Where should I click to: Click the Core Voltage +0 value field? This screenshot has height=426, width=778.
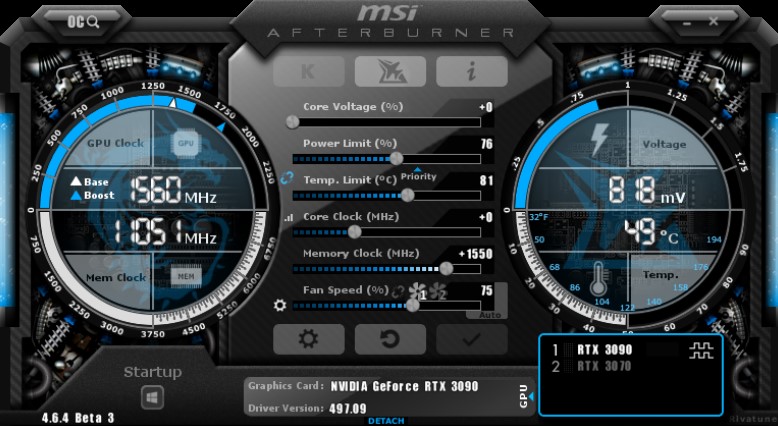(486, 108)
